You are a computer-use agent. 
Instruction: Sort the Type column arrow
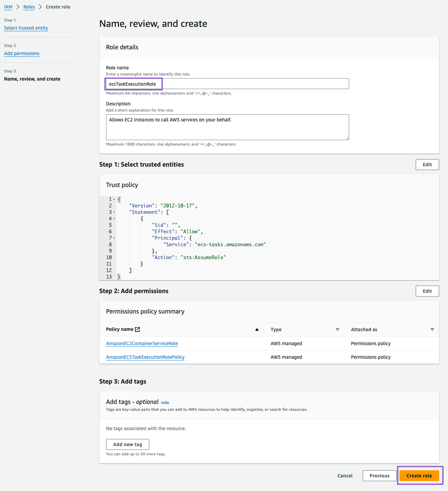[x=337, y=329]
